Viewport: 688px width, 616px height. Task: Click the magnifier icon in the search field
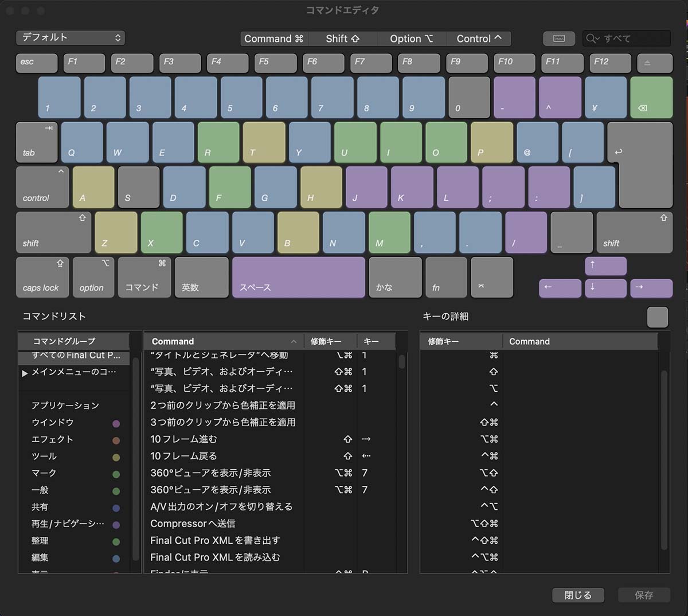592,38
